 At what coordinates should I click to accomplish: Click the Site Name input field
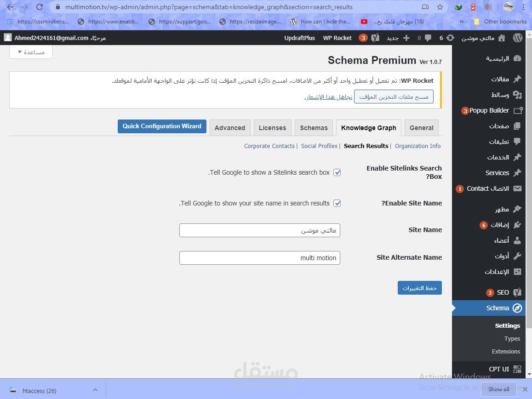(259, 230)
